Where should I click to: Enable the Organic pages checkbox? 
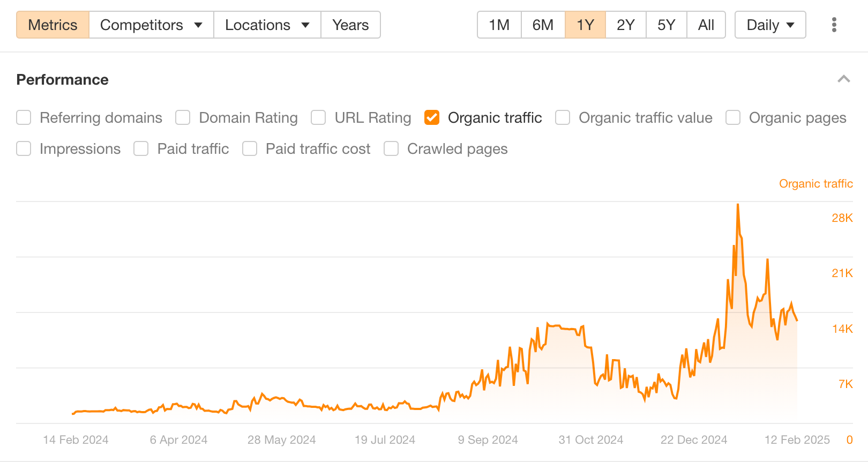[733, 117]
